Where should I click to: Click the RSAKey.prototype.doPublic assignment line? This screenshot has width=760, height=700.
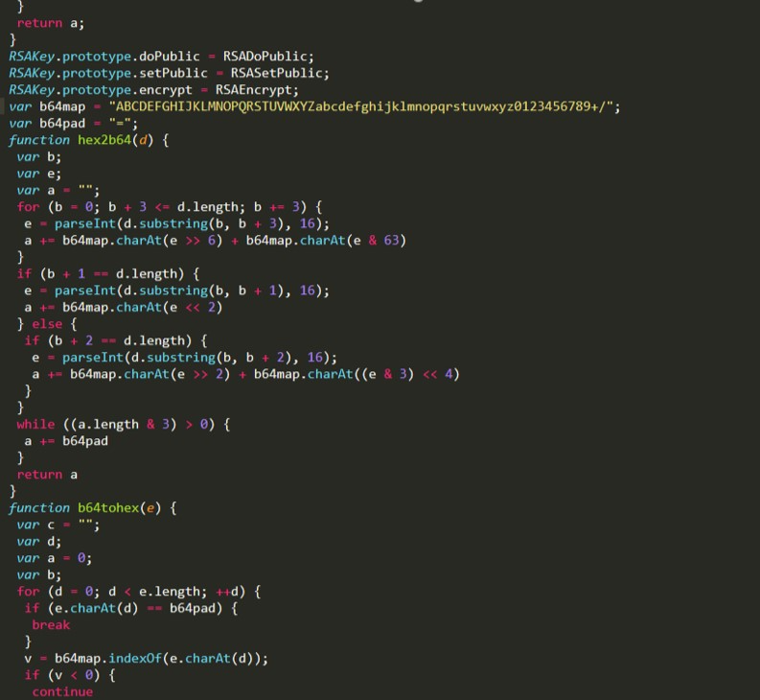coord(161,57)
